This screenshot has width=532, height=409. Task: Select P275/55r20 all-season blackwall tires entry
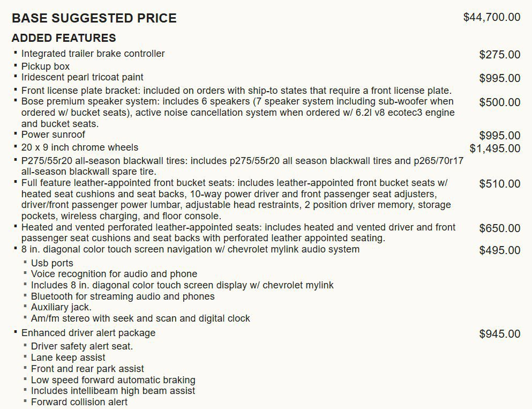pos(242,166)
